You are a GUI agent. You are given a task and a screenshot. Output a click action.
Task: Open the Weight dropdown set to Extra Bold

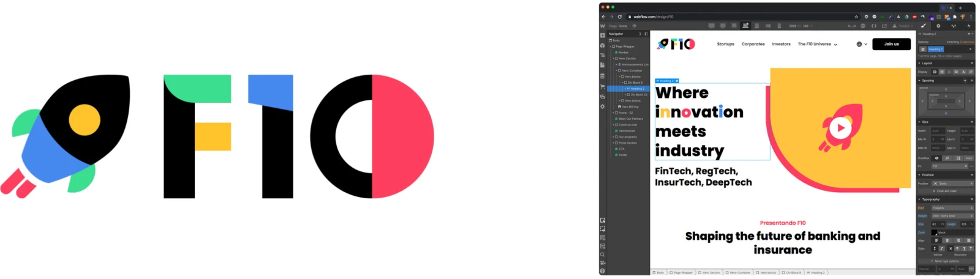(952, 216)
